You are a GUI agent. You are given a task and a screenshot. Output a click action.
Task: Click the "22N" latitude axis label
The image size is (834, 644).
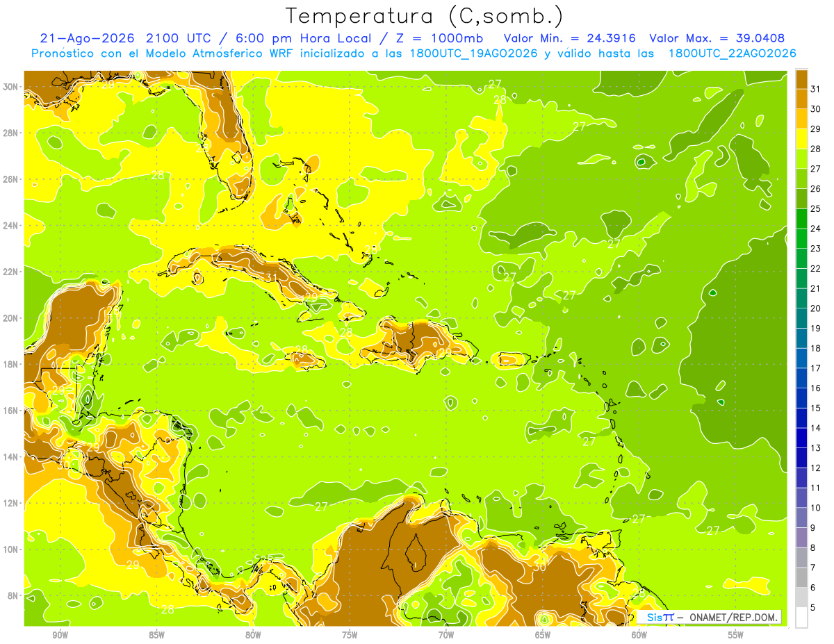(12, 272)
